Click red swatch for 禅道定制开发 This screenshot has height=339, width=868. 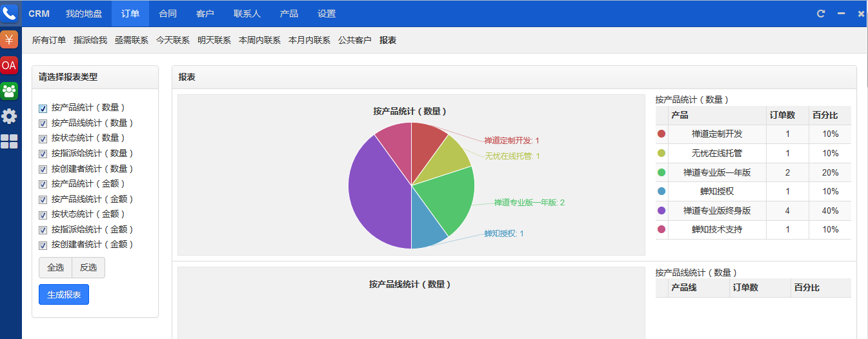661,134
